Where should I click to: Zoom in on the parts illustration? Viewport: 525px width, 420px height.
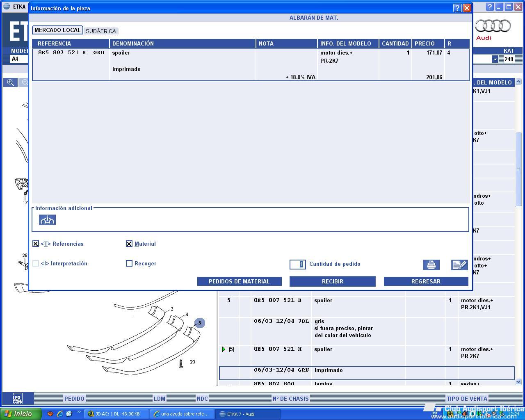coord(10,82)
